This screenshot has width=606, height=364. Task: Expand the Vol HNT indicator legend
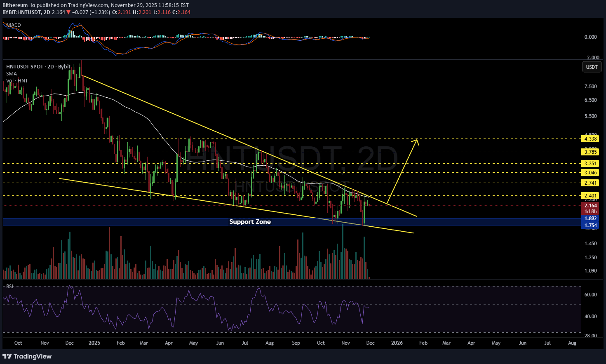tap(17, 81)
